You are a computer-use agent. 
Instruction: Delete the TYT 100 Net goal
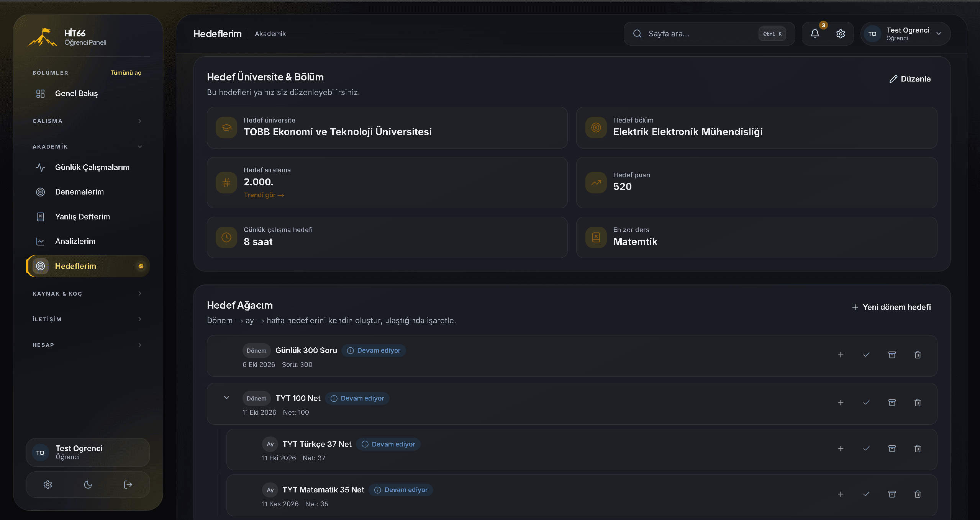(918, 403)
